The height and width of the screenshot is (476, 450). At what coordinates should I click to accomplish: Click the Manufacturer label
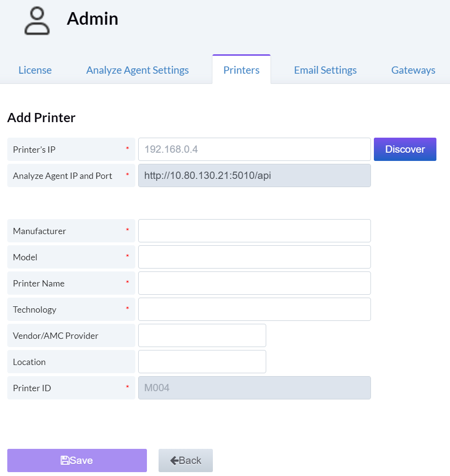39,231
